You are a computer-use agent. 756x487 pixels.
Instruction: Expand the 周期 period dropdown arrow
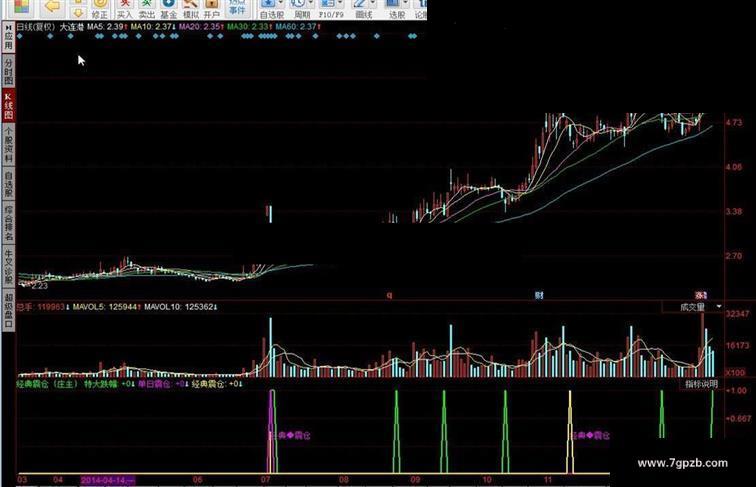click(x=311, y=3)
